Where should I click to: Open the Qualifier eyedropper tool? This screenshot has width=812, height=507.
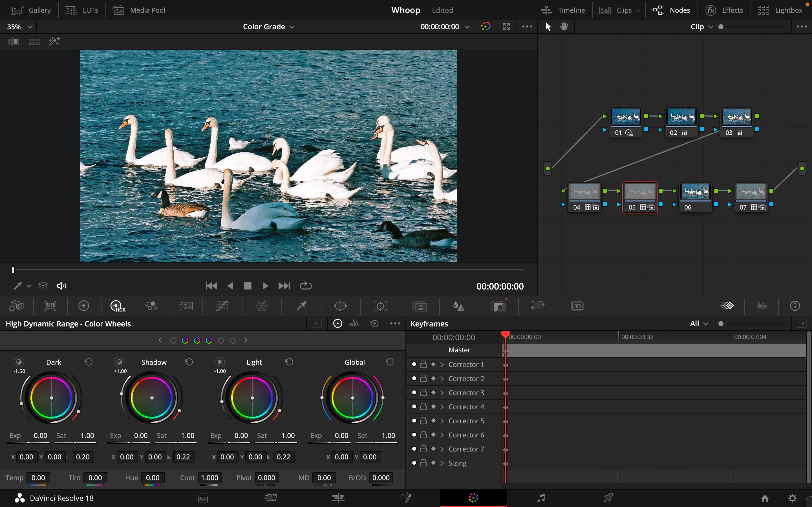301,306
